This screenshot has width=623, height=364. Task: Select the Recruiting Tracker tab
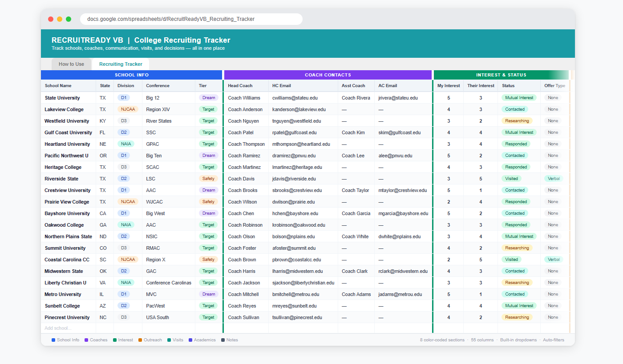(121, 64)
